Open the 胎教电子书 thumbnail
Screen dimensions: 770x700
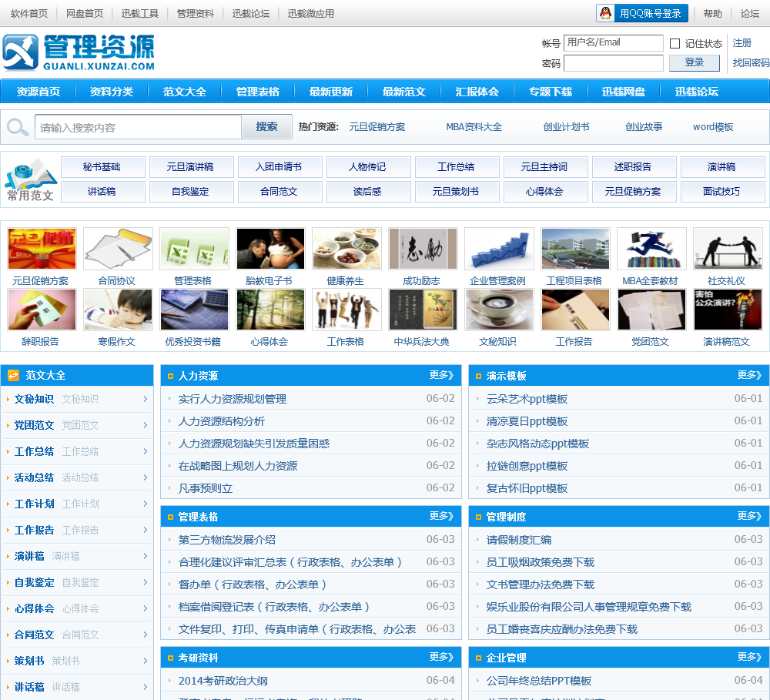[x=270, y=249]
